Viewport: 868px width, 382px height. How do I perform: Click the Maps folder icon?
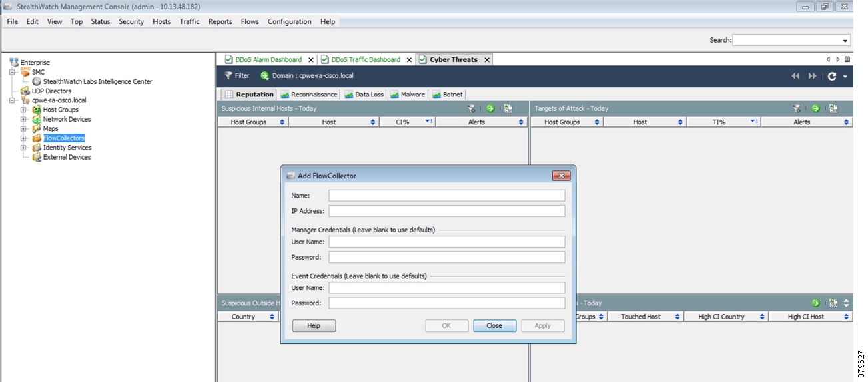click(37, 129)
